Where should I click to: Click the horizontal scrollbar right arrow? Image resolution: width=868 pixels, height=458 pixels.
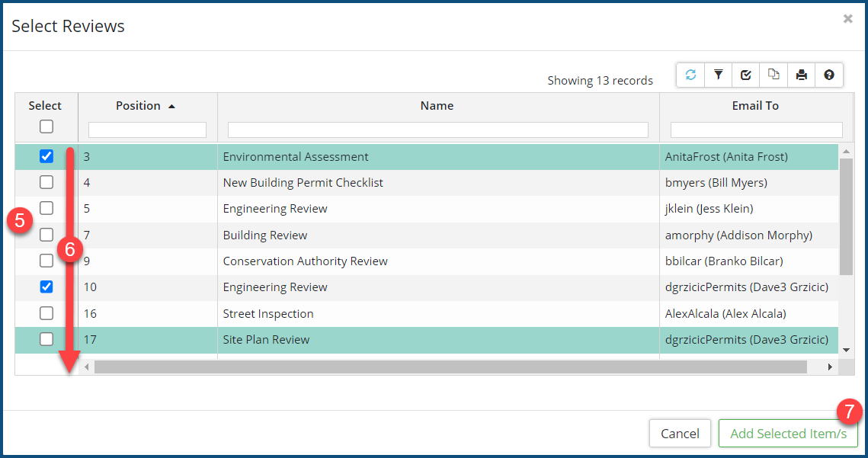830,367
